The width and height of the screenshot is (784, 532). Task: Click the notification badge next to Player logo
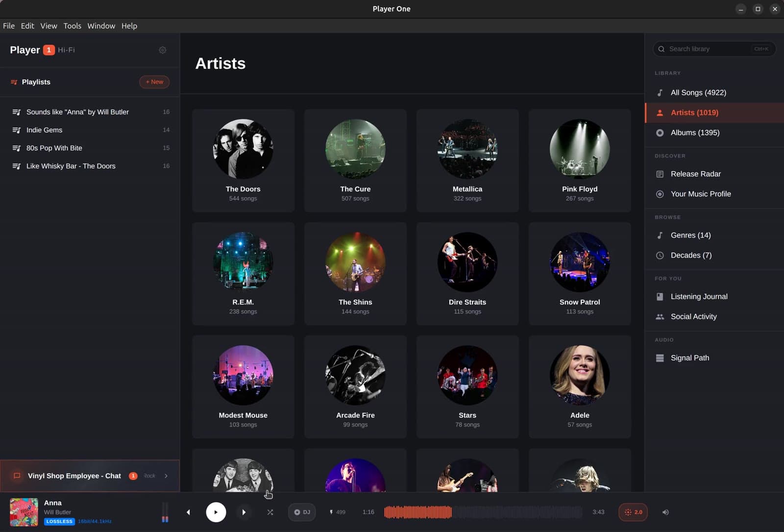49,50
